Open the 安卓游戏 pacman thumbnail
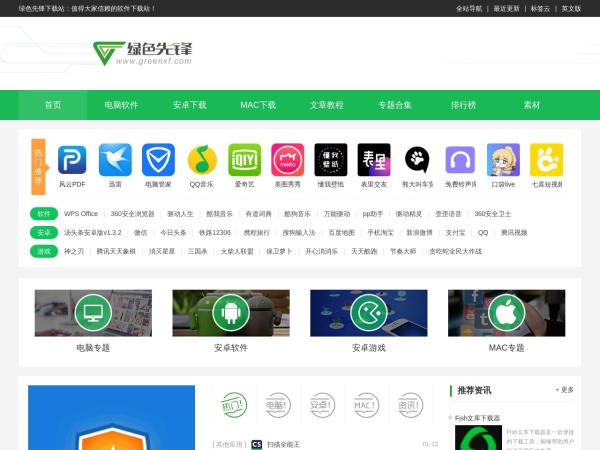The image size is (600, 450). (368, 313)
